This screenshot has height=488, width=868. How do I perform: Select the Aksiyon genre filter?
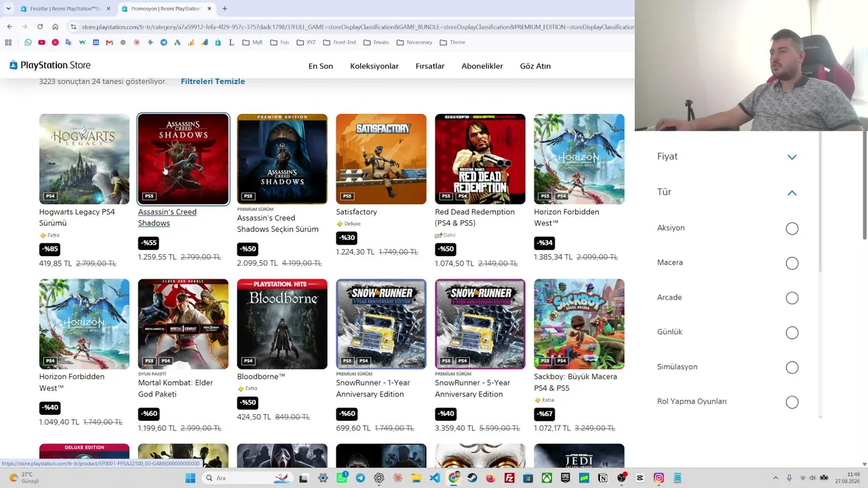click(x=792, y=228)
